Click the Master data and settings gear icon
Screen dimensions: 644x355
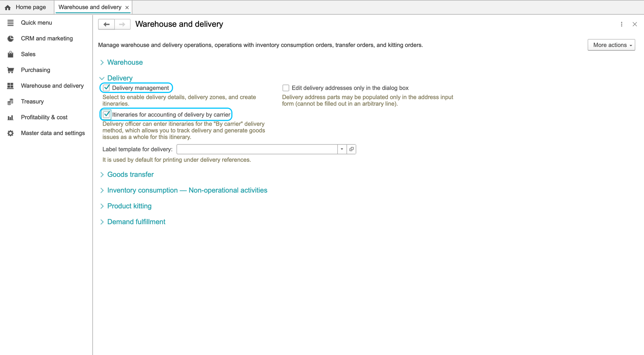click(11, 133)
